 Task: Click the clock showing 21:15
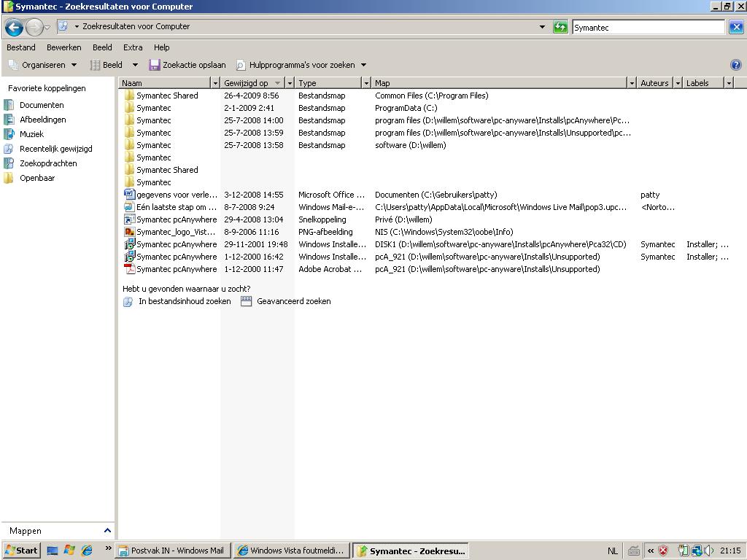(x=730, y=551)
